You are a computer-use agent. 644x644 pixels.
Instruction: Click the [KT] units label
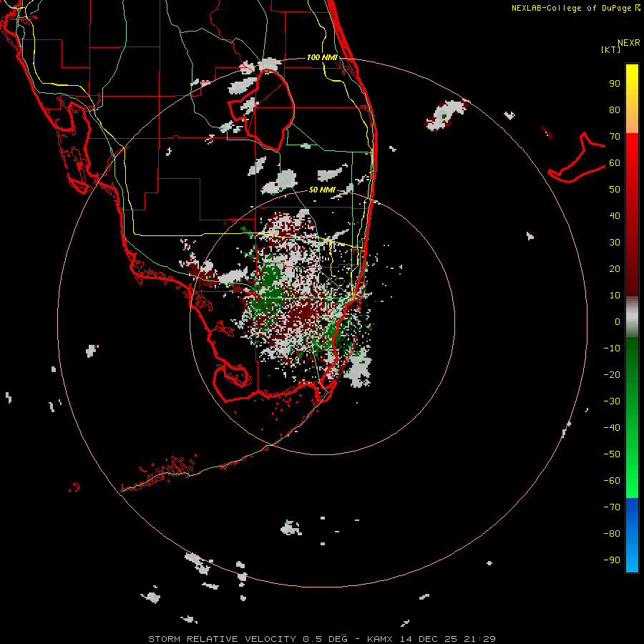611,49
